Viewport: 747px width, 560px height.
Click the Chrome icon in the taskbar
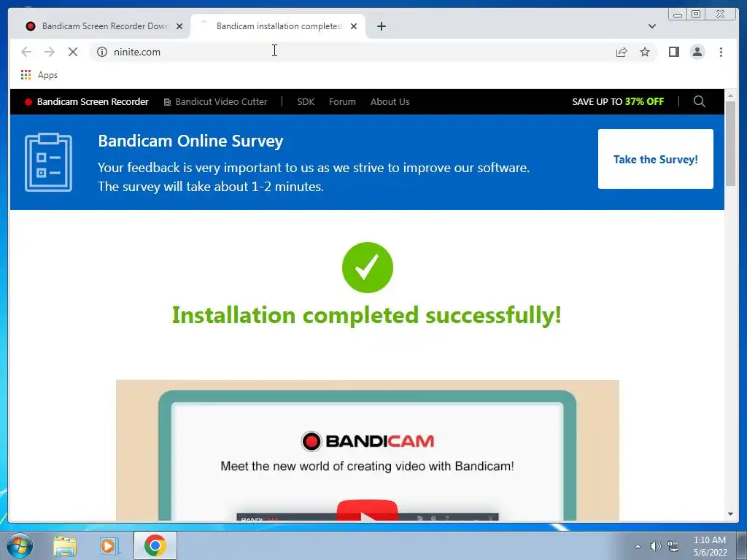coord(155,545)
